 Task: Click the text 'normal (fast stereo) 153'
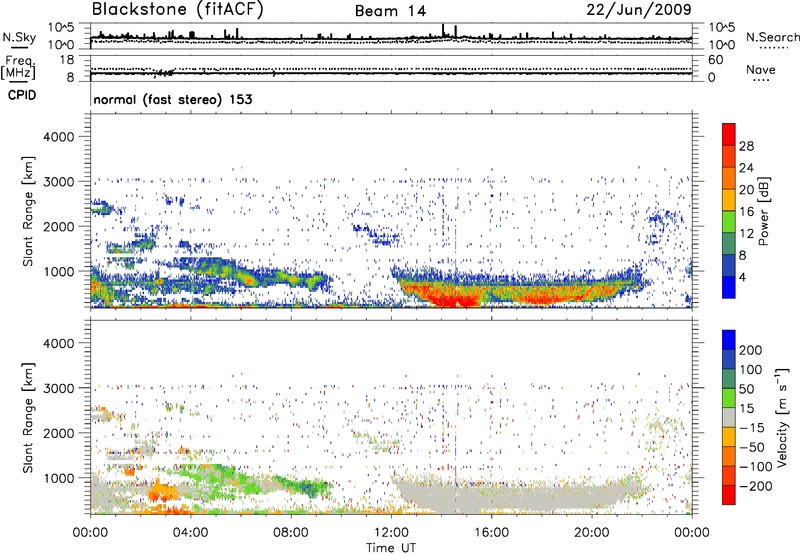coord(173,99)
